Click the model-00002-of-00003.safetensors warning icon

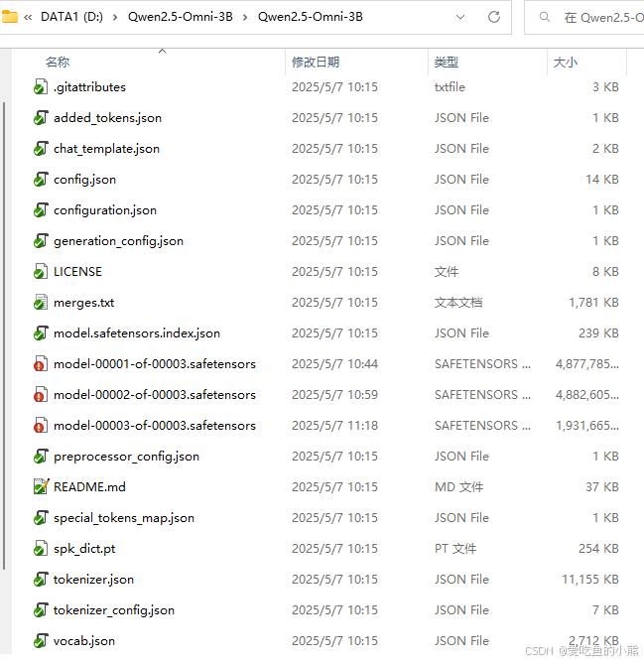coord(41,395)
